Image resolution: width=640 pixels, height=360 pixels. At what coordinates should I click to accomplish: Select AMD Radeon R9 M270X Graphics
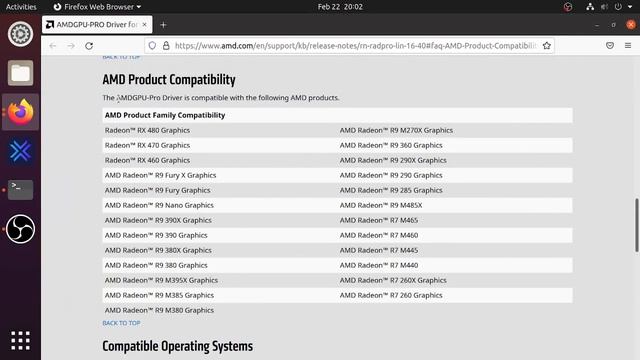click(x=396, y=130)
